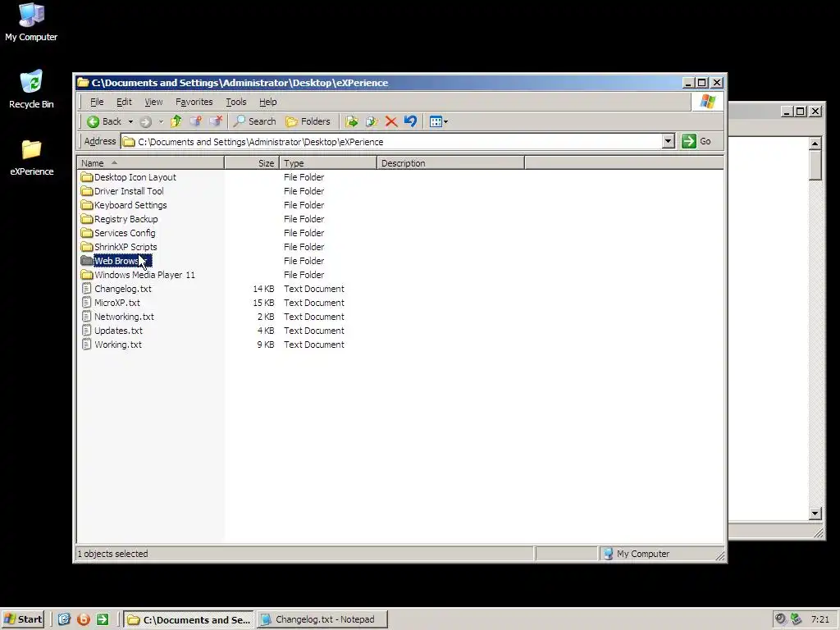Delete selection with red X icon
Viewport: 840px width, 630px height.
[391, 121]
